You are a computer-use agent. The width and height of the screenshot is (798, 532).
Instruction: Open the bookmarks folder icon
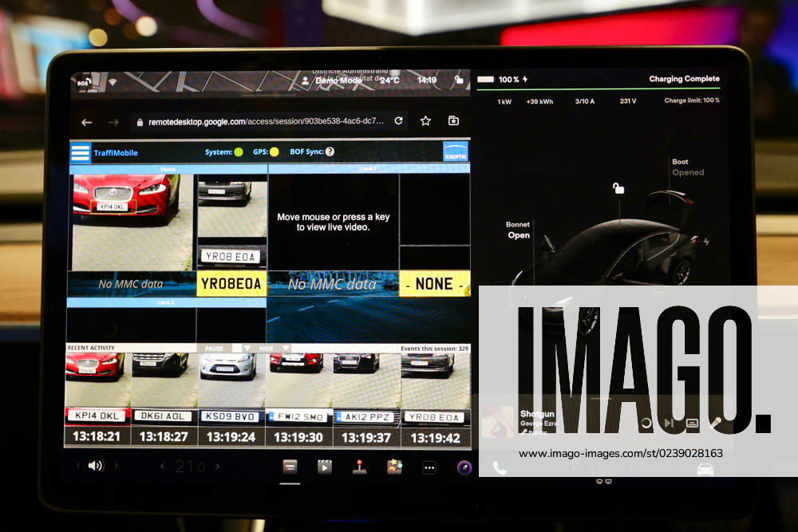[453, 120]
